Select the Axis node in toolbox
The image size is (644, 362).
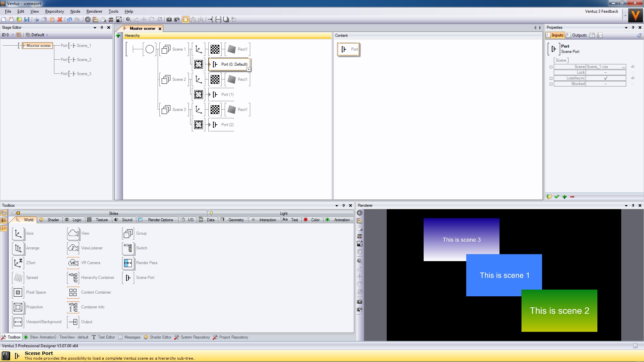pyautogui.click(x=18, y=233)
